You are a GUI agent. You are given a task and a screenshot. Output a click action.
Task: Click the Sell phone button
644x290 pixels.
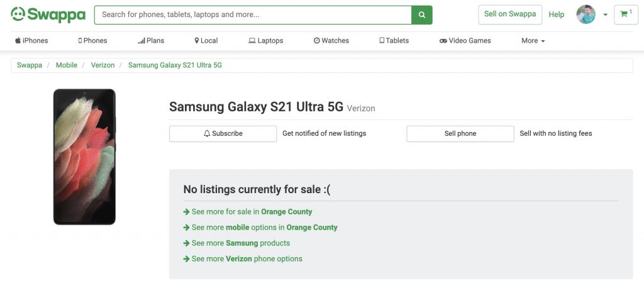460,133
